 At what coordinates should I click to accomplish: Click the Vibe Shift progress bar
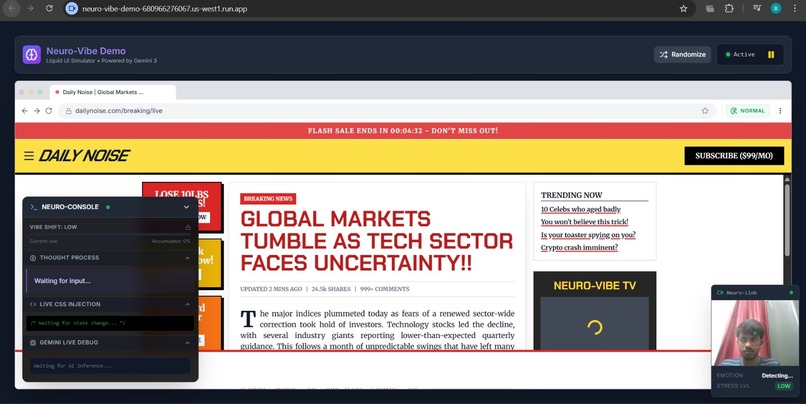[x=110, y=234]
